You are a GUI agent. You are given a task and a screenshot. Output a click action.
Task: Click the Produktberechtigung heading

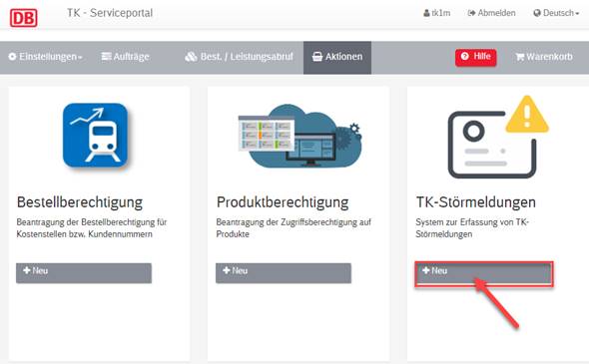[283, 202]
